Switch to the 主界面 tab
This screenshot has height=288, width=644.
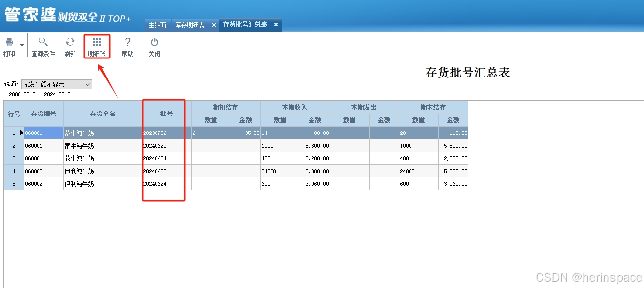157,25
